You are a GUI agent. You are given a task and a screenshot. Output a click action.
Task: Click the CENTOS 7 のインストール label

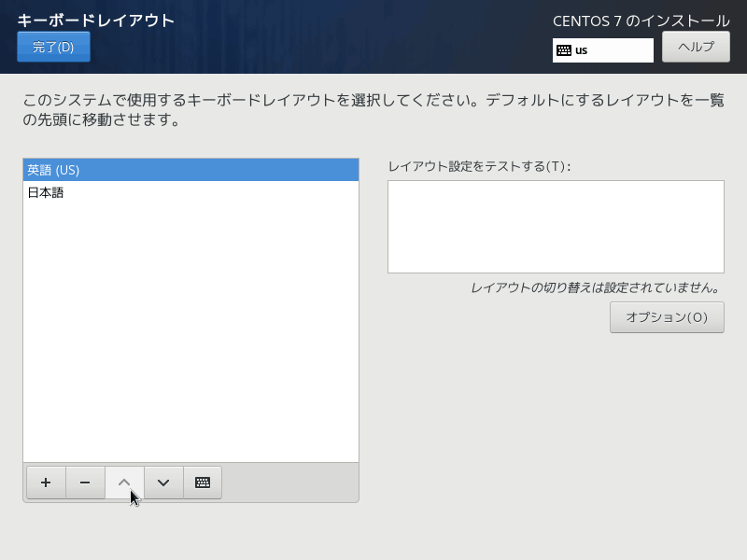click(x=641, y=21)
